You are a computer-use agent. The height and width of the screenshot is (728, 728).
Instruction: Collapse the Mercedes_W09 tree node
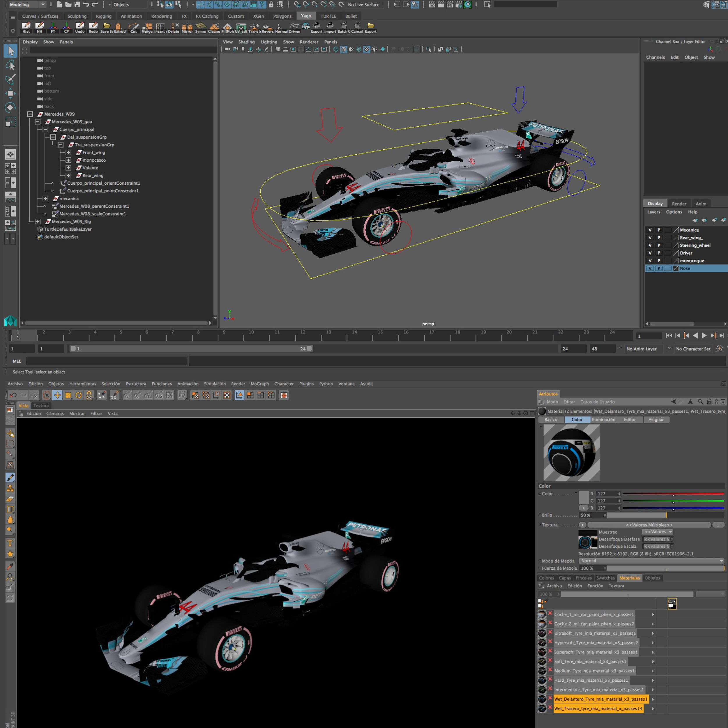(30, 114)
